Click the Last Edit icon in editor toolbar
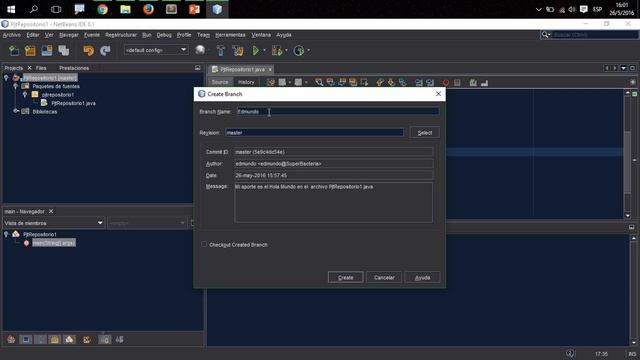 pyautogui.click(x=271, y=82)
